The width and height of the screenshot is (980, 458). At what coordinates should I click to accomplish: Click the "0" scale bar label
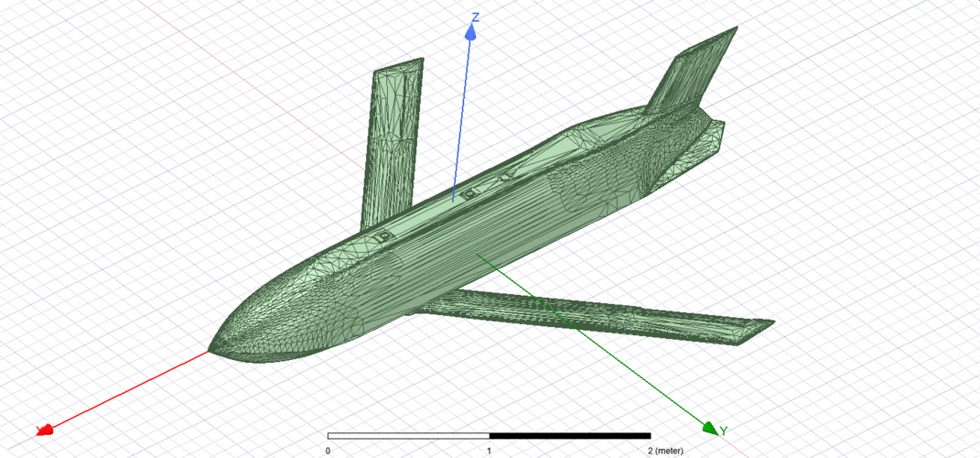(328, 451)
